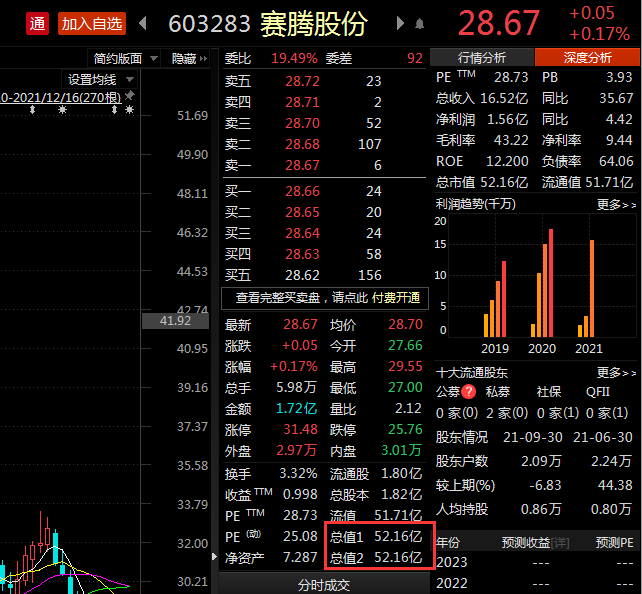642x594 pixels.
Task: Toggle 隐藏 to hide the panel
Action: [x=189, y=59]
